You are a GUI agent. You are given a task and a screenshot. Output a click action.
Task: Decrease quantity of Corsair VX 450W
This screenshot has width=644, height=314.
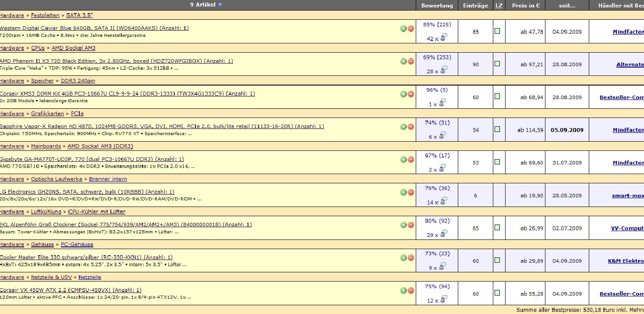411,290
